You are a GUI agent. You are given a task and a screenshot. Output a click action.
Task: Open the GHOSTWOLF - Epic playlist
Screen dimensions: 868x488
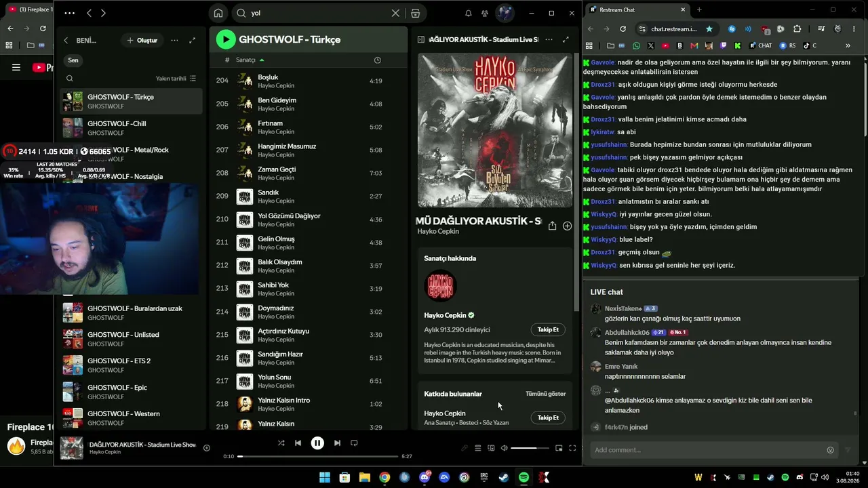click(132, 392)
